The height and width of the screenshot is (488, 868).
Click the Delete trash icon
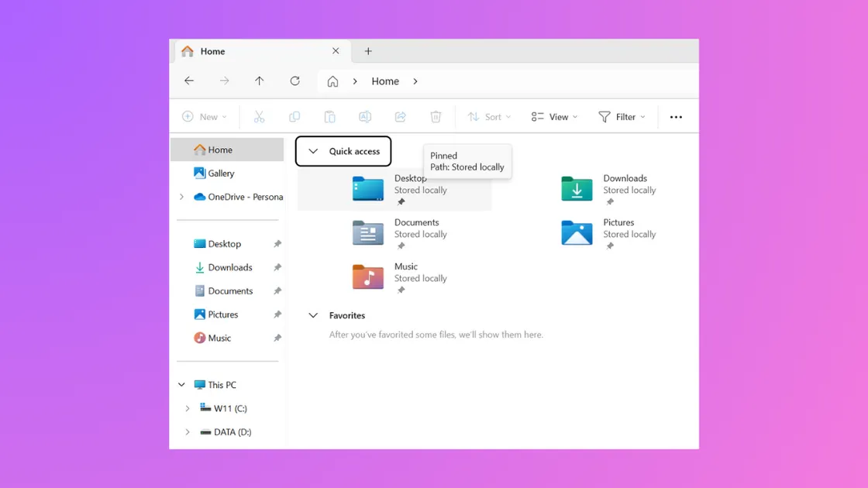[436, 116]
